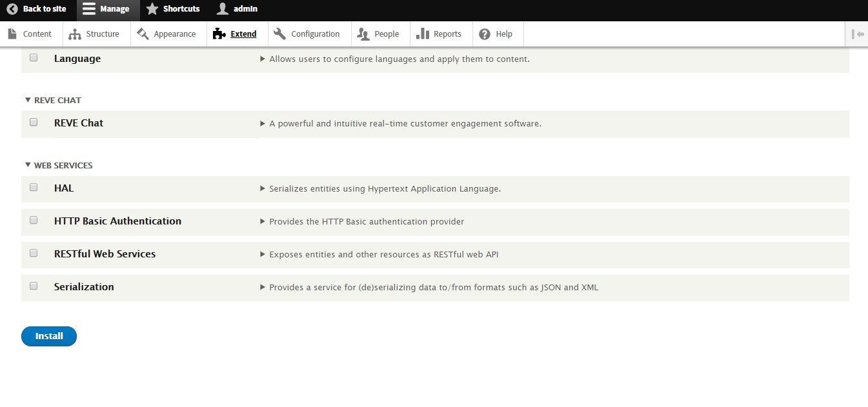Open the Reports menu item
Viewport: 868px width, 407px height.
(x=439, y=34)
